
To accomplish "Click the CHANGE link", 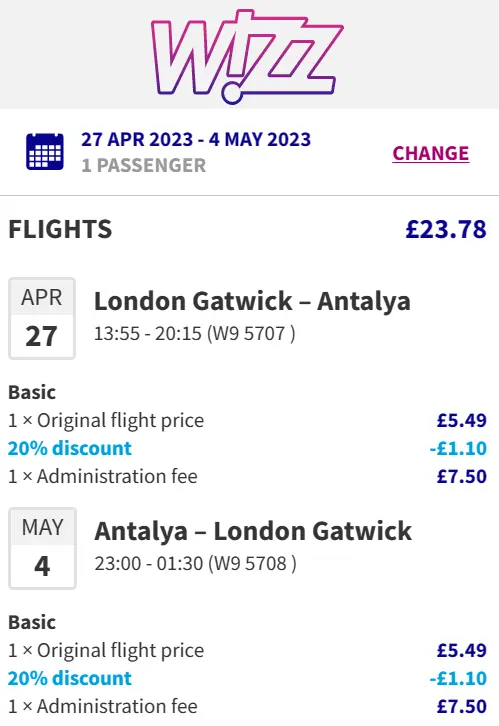I will coord(430,153).
